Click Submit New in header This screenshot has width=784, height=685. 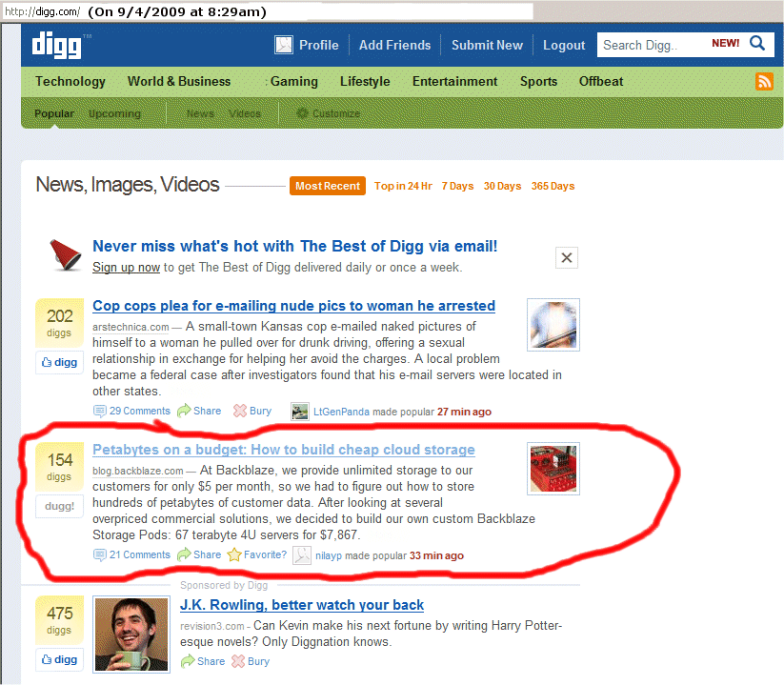(x=487, y=45)
